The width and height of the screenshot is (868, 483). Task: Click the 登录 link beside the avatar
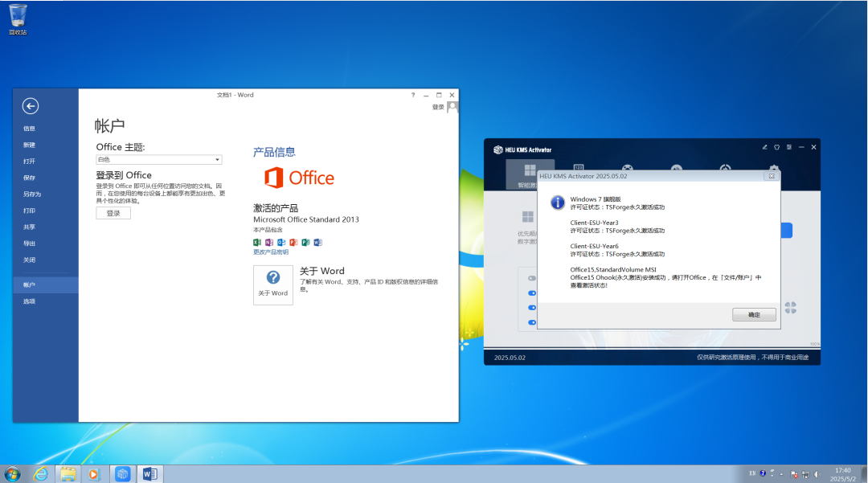point(438,108)
